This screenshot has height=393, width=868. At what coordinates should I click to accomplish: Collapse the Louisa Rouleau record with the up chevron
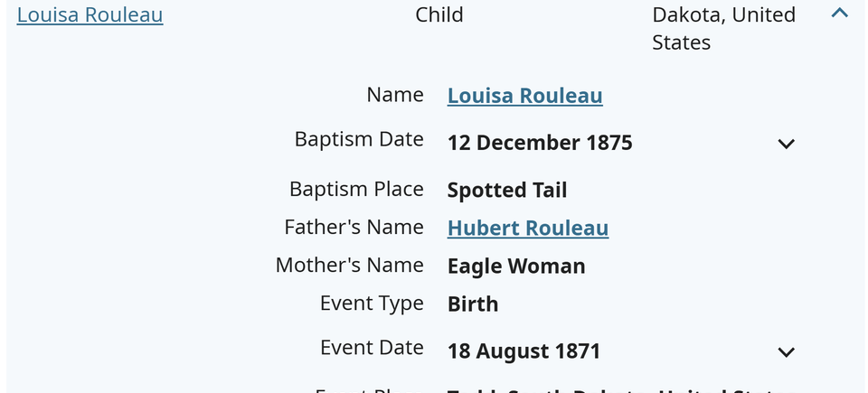[x=839, y=13]
